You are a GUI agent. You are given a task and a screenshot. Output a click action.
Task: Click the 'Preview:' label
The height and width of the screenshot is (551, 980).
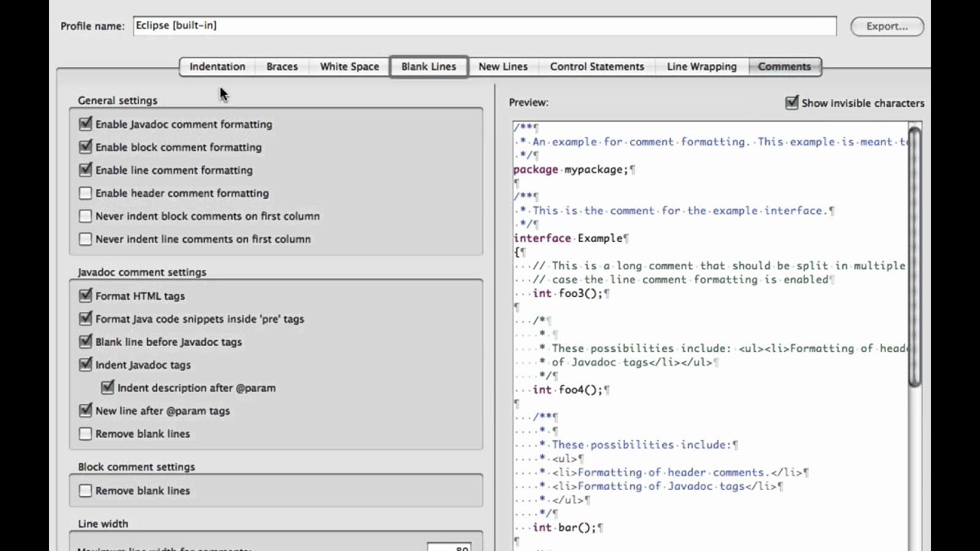tap(528, 102)
